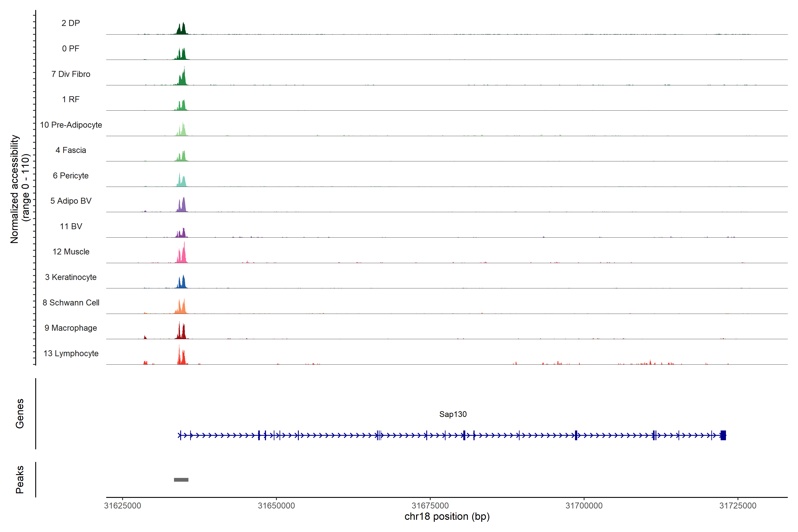Select the 9 Macrophage track label
The height and width of the screenshot is (532, 798).
pyautogui.click(x=70, y=328)
